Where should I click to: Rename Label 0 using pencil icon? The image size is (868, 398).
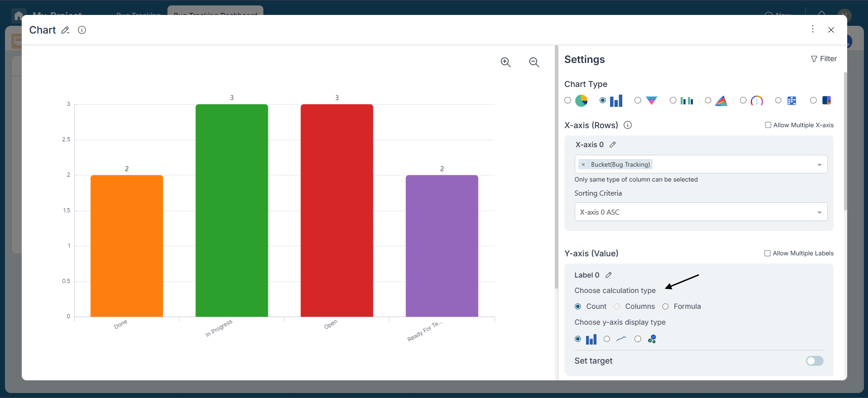(x=609, y=275)
